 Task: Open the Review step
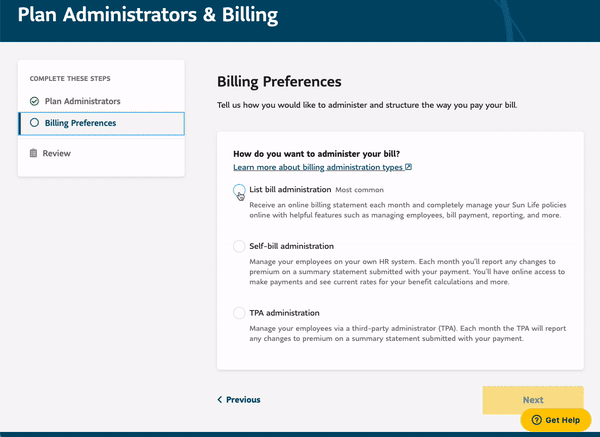pos(56,153)
